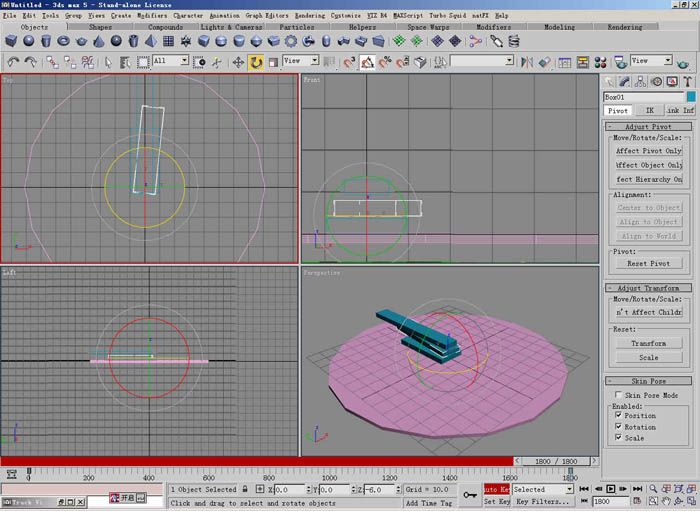Image resolution: width=700 pixels, height=511 pixels.
Task: Open the reference coordinate 'View' dropdown
Action: [x=300, y=61]
